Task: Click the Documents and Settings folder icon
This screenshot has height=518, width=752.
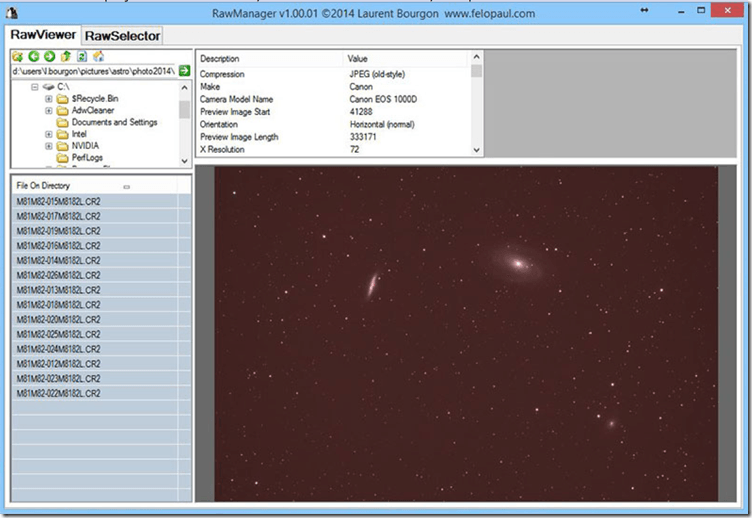Action: [x=62, y=122]
